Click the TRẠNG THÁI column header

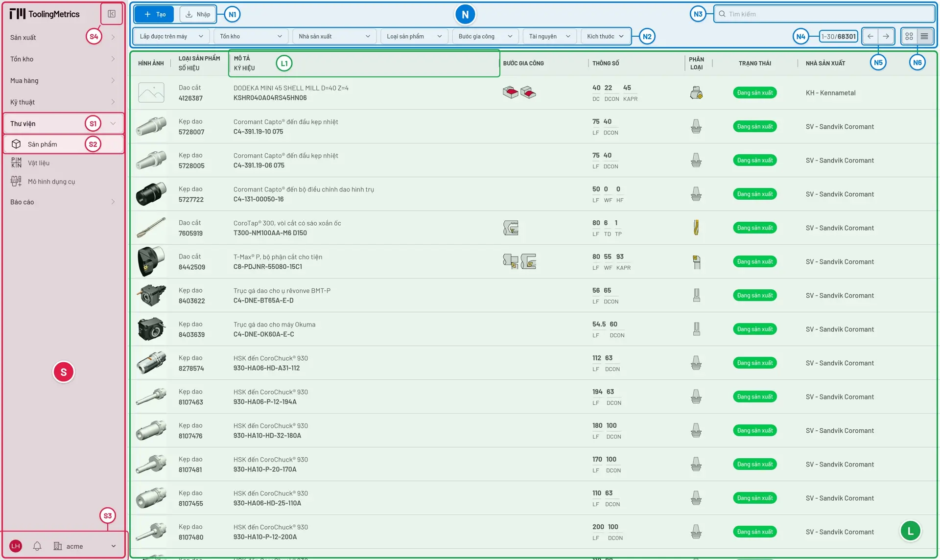754,63
